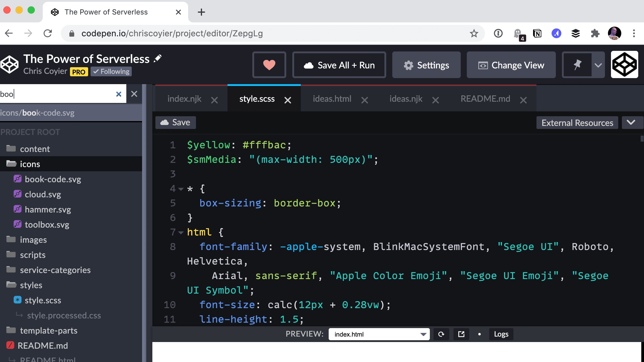This screenshot has width=644, height=362.
Task: Click the Save All + Run button
Action: (x=339, y=65)
